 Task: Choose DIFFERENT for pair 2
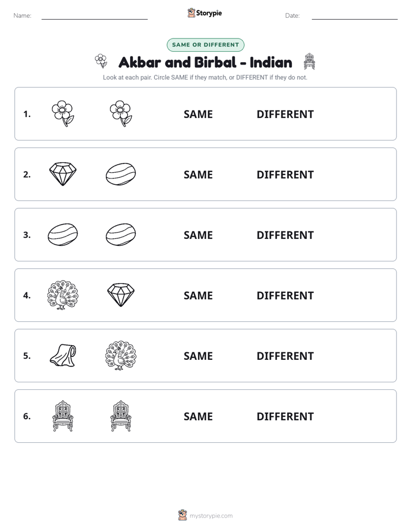click(x=285, y=174)
